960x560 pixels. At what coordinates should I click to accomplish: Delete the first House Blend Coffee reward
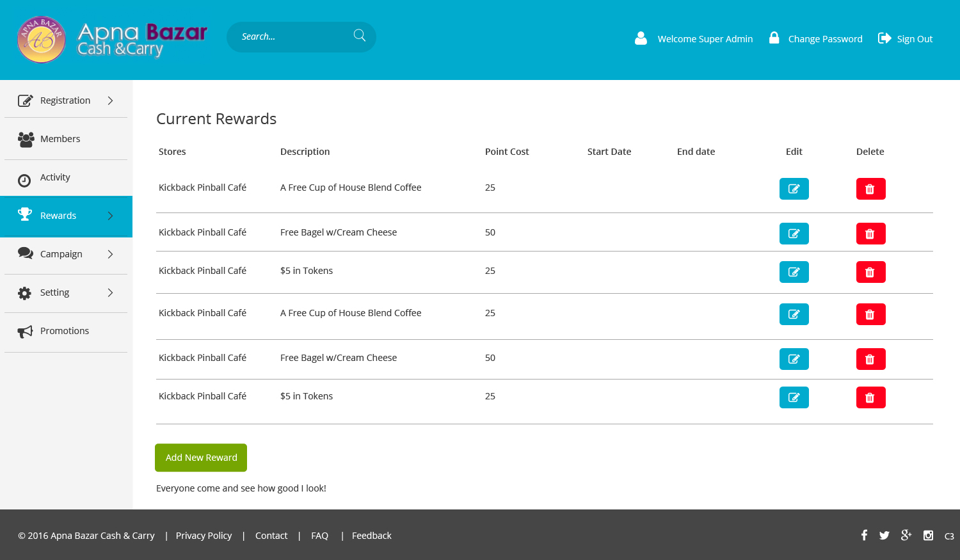coord(870,189)
